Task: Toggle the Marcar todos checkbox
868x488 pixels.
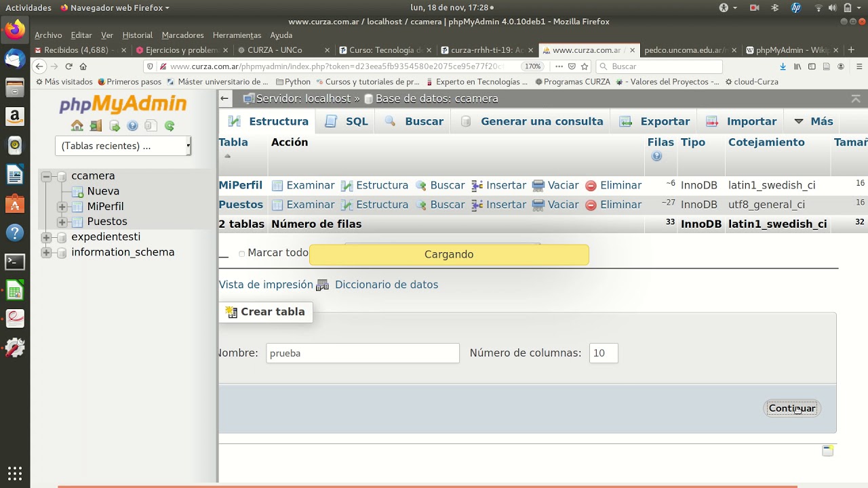Action: pyautogui.click(x=242, y=253)
